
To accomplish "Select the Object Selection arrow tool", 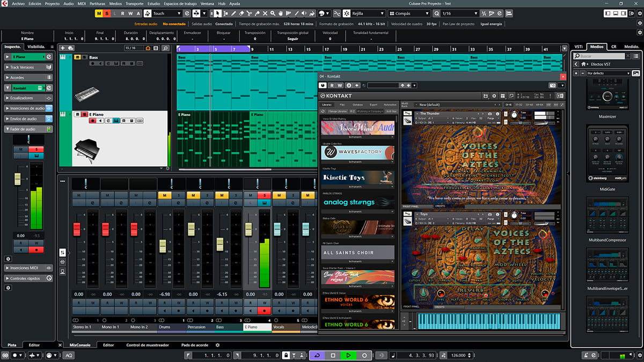I will coord(217,13).
